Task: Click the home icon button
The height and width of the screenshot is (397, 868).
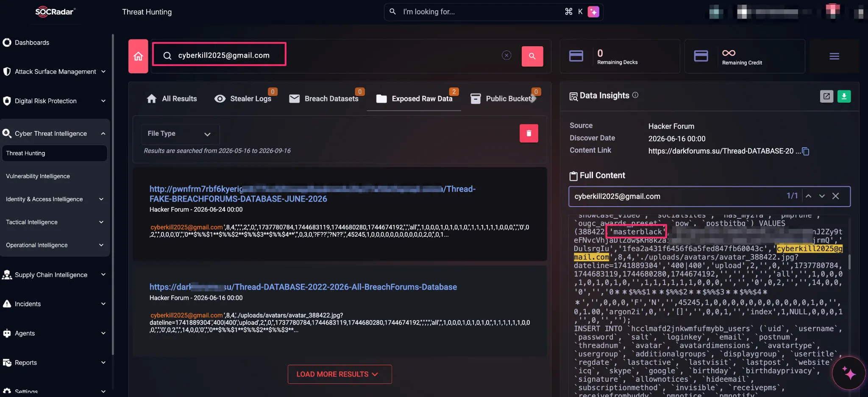Action: pyautogui.click(x=138, y=56)
